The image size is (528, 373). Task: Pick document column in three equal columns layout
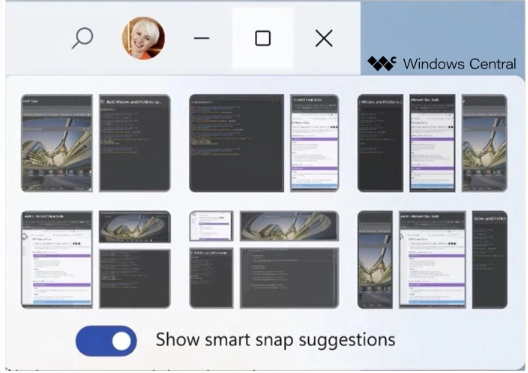pos(432,143)
